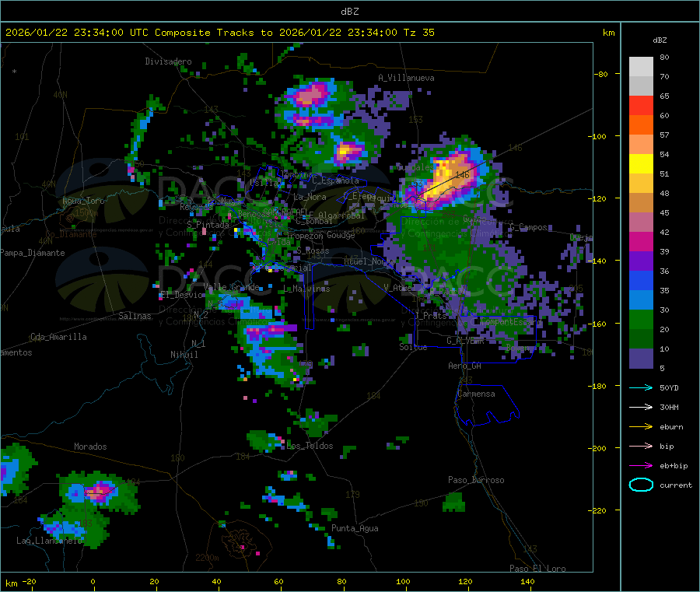Click the 'dBZ' title at the top

point(349,12)
